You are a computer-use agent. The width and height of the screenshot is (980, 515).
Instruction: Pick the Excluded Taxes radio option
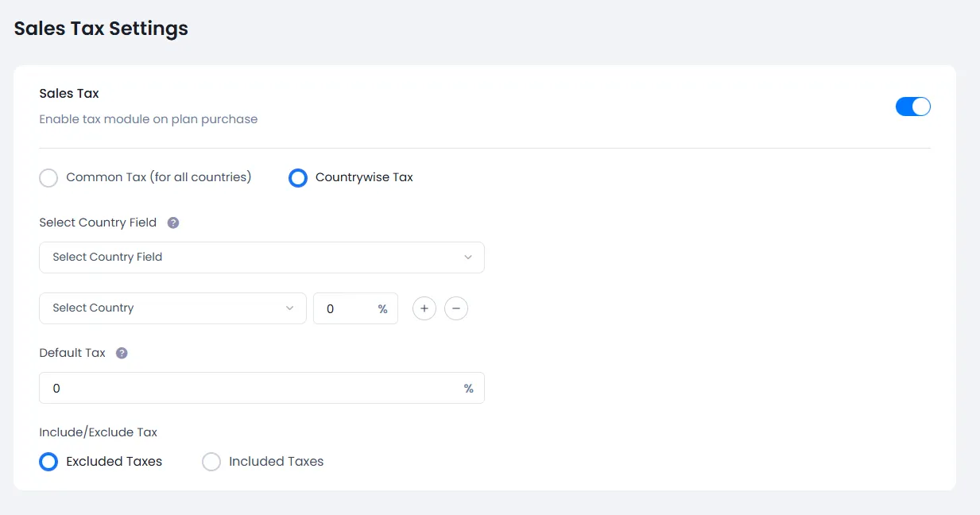49,462
